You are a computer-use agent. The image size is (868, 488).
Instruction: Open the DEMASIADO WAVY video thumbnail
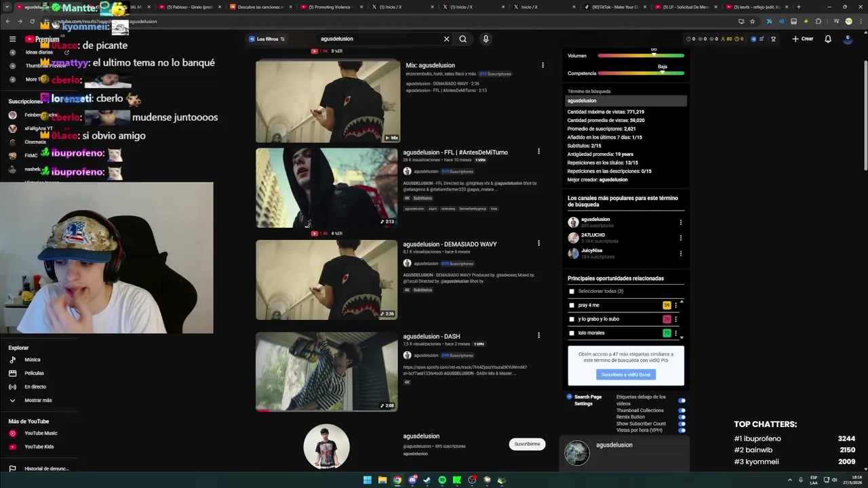click(326, 279)
